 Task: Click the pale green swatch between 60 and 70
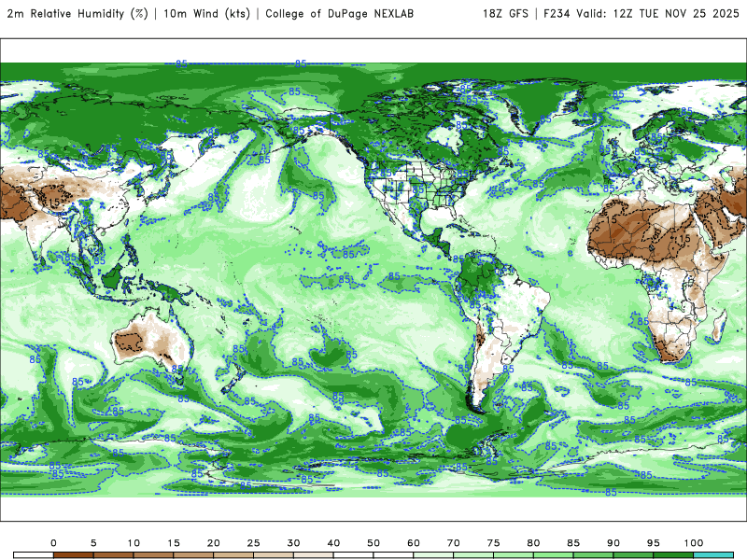coord(433,555)
